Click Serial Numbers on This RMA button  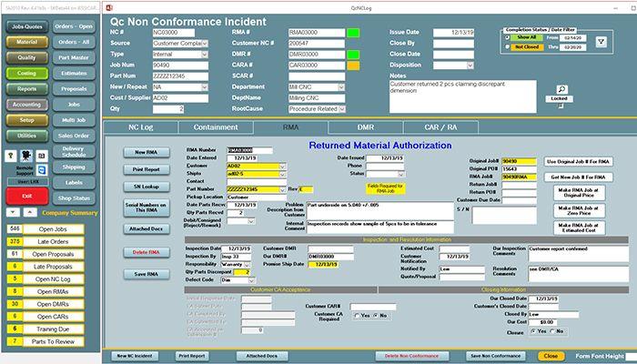tap(147, 207)
